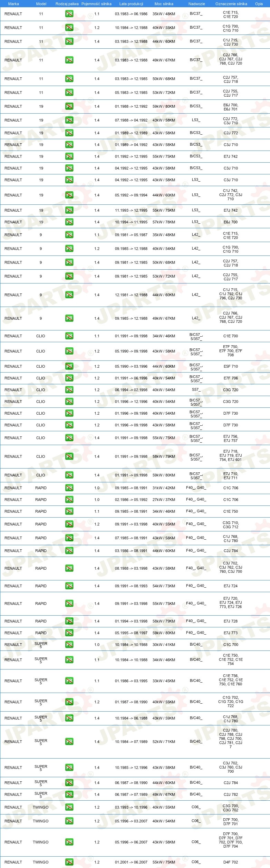The width and height of the screenshot is (270, 868).
Task: Select the petrol icon in the Clio 58kW / 79KM row
Action: pyautogui.click(x=69, y=456)
